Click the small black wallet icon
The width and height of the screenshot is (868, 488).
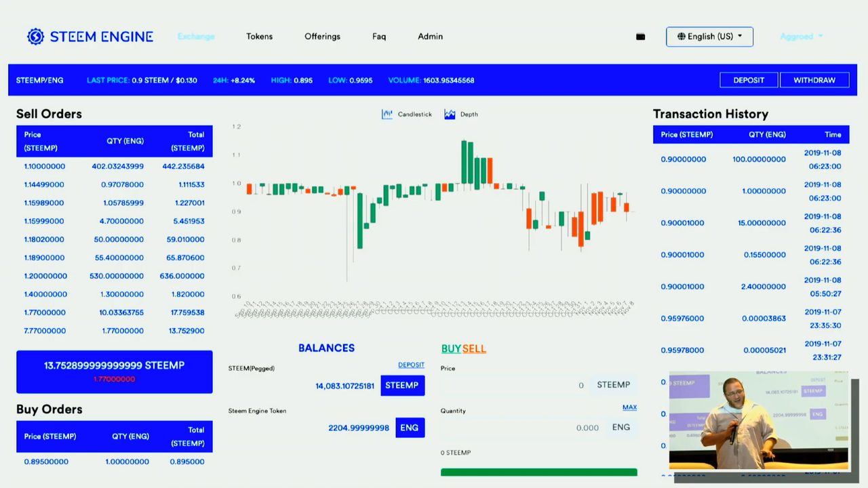coord(640,37)
